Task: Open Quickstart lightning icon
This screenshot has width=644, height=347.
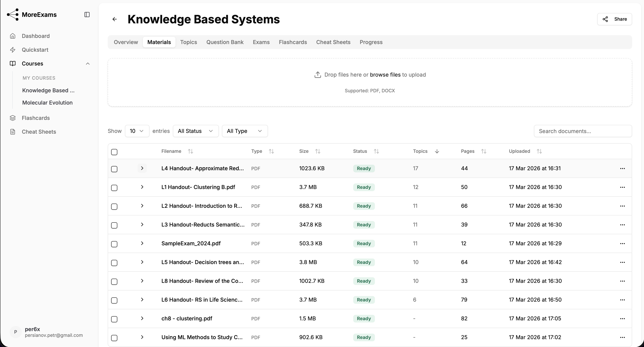Action: pyautogui.click(x=13, y=50)
